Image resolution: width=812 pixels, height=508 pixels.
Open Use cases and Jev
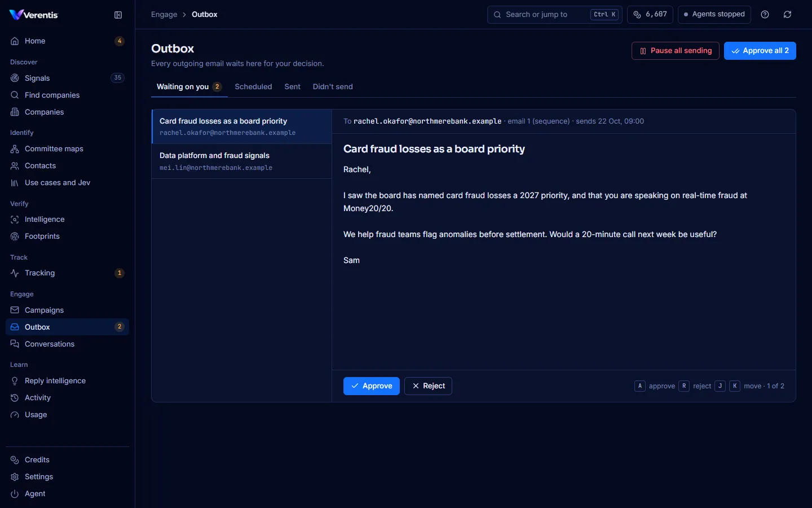pos(67,182)
